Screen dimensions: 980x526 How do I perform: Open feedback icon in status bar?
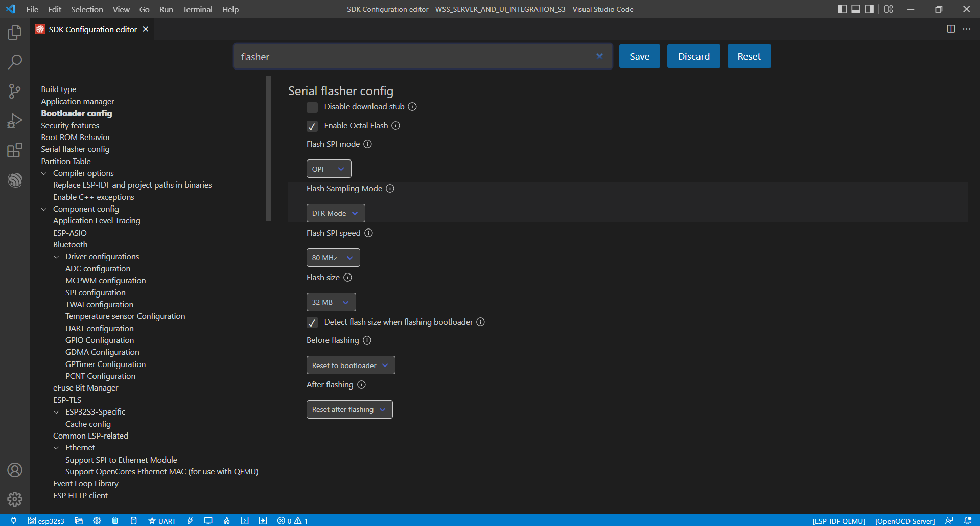[x=949, y=520]
